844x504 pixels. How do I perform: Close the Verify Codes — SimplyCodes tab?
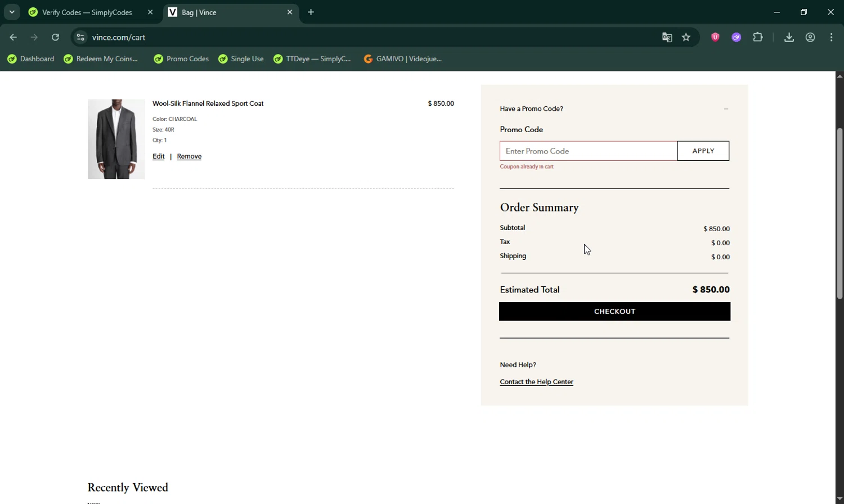pos(150,12)
